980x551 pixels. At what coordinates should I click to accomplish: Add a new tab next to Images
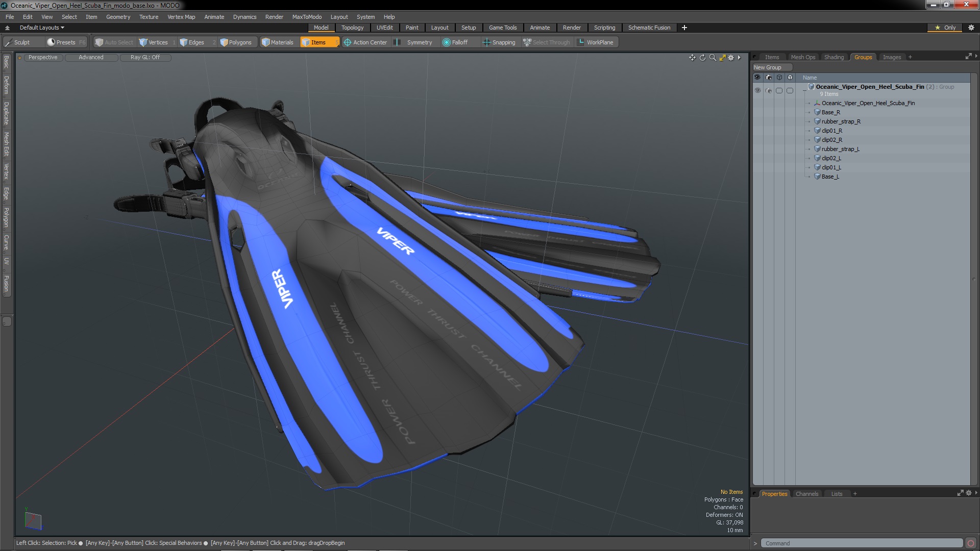910,57
